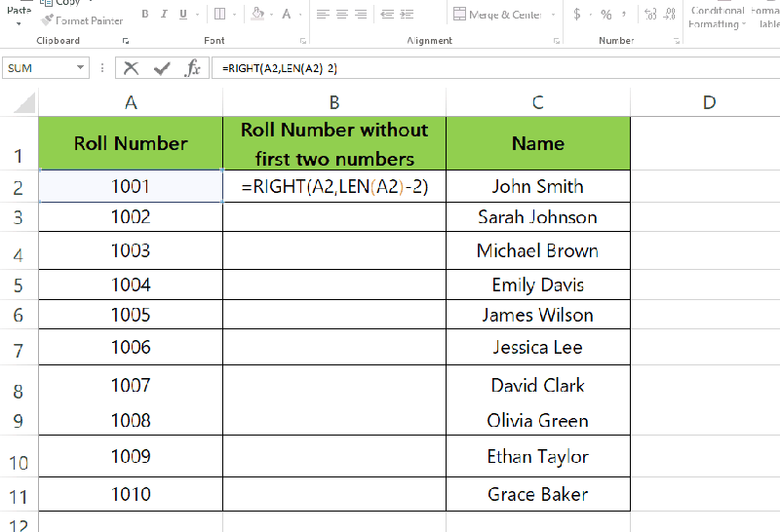Select the Sarah Johnson cell
Viewport: 780px width, 532px height.
pos(538,216)
